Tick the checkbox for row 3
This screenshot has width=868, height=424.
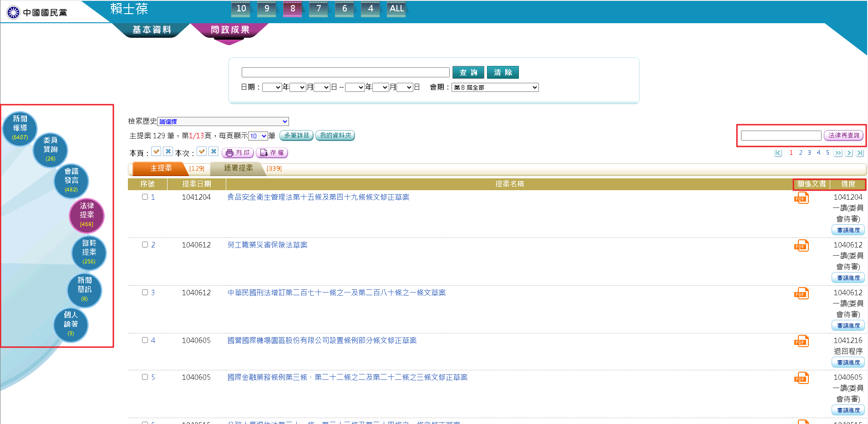tap(145, 293)
